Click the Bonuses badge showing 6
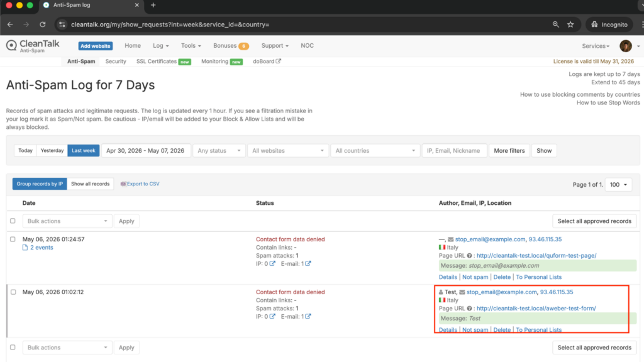 tap(243, 46)
